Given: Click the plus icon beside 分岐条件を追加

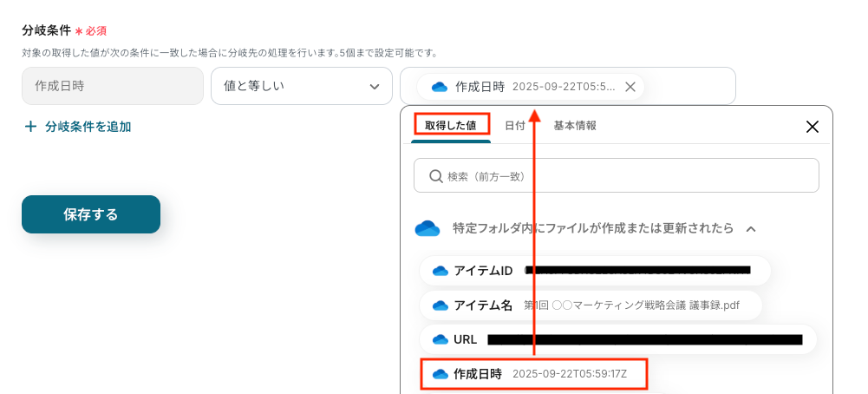Looking at the screenshot, I should click(30, 127).
